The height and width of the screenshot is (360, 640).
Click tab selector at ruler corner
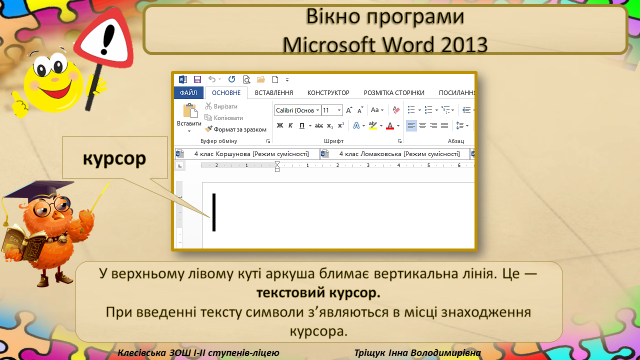180,166
